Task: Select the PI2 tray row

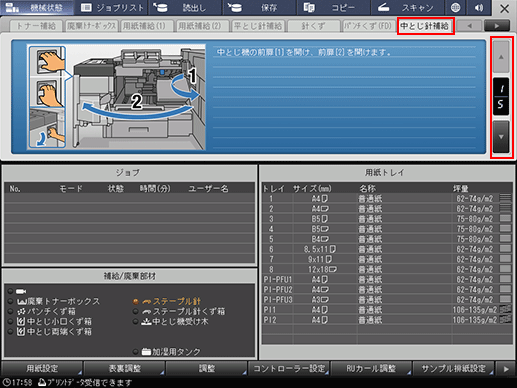Action: (387, 320)
